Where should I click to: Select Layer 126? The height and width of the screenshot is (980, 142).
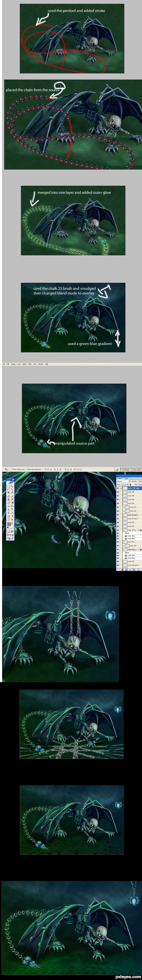pos(132,526)
